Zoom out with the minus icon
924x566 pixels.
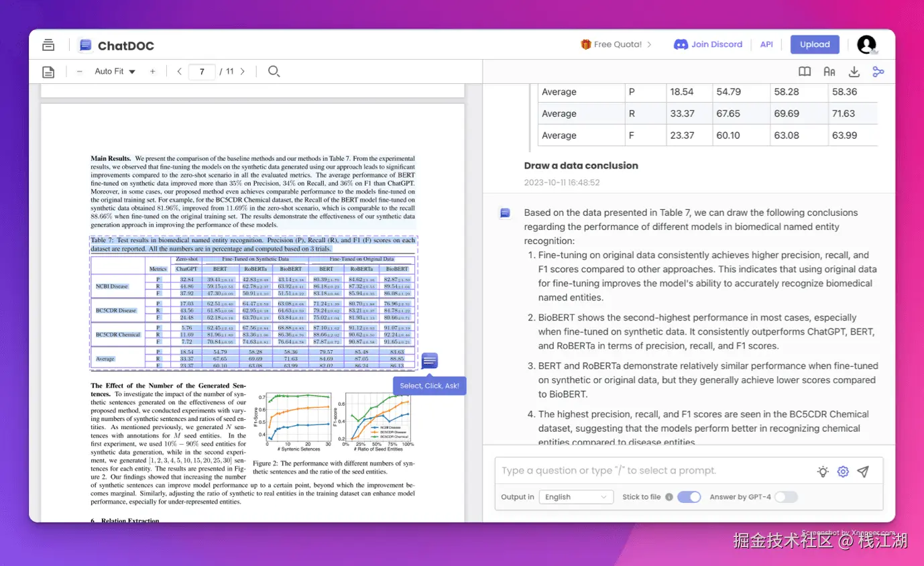79,71
